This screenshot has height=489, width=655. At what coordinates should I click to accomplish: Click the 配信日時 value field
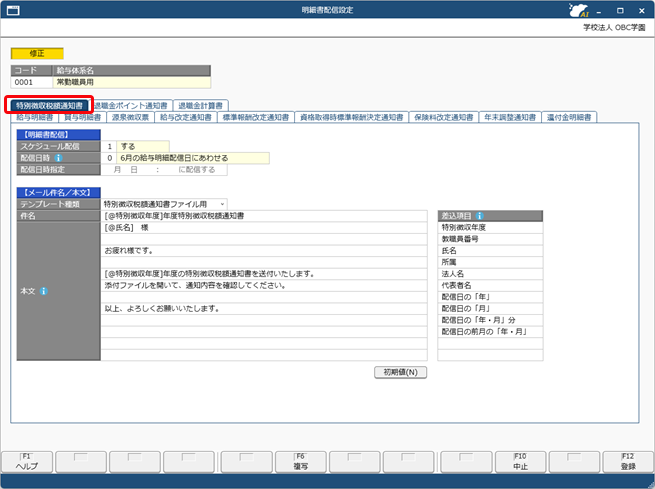click(x=185, y=158)
